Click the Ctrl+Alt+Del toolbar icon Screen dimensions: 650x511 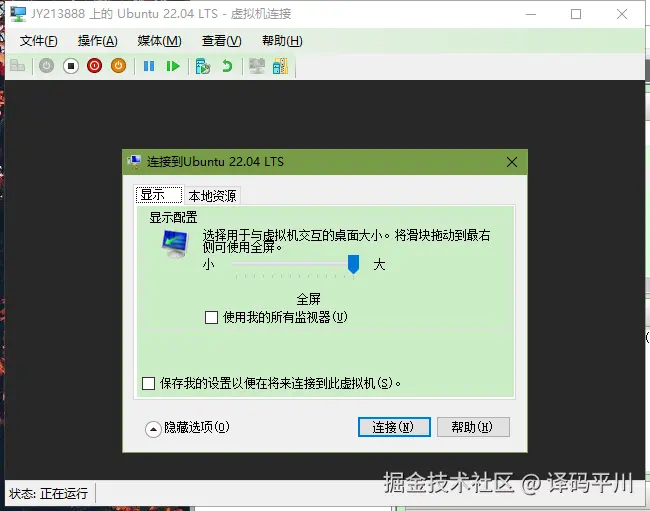[x=17, y=66]
